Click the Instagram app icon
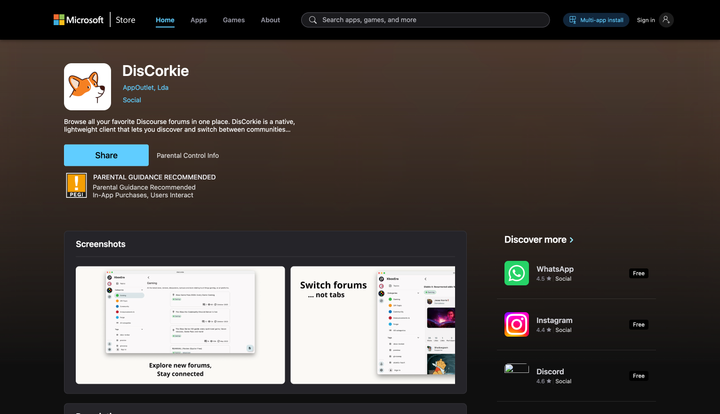720x414 pixels. tap(517, 324)
